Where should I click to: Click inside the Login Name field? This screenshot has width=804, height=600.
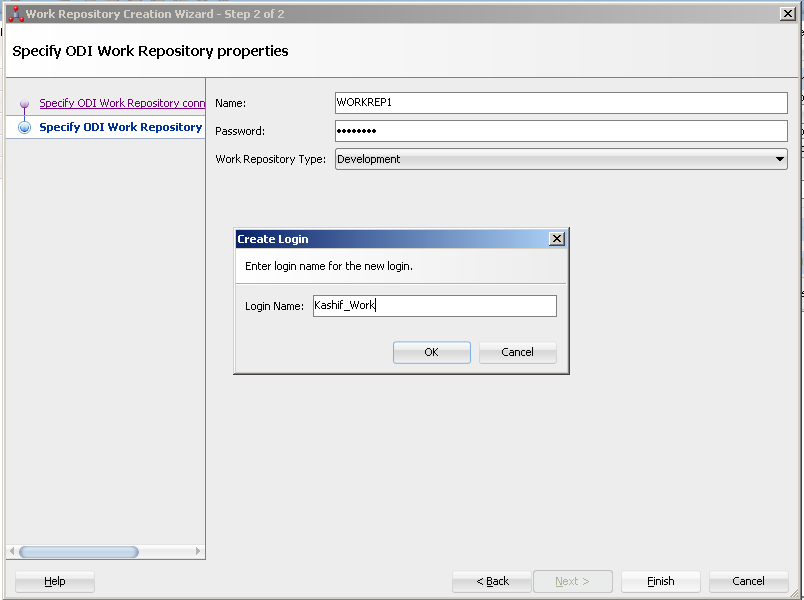[434, 305]
